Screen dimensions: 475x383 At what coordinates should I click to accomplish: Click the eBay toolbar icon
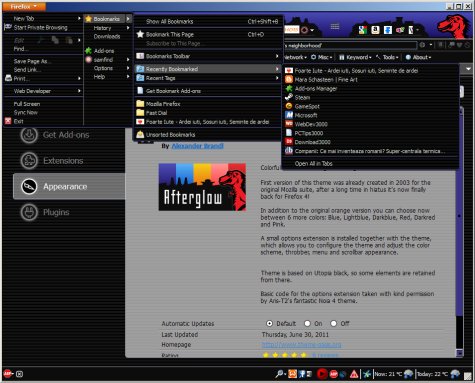click(x=400, y=30)
